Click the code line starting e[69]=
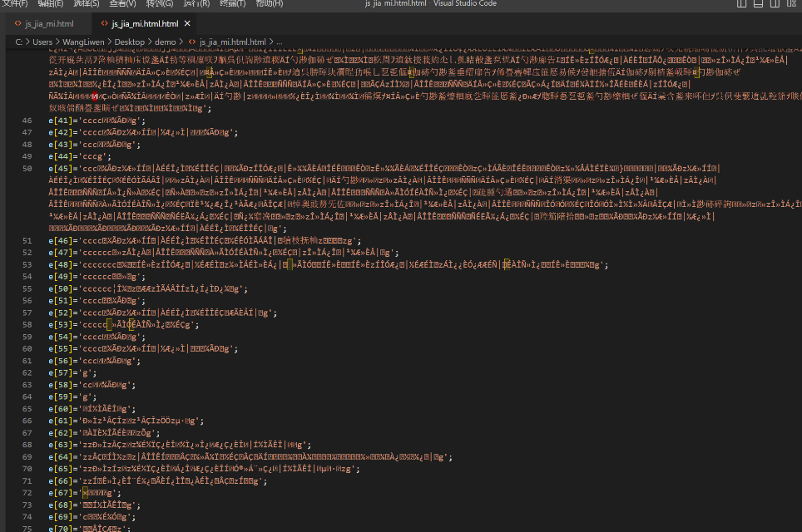This screenshot has height=532, width=802. pyautogui.click(x=92, y=517)
